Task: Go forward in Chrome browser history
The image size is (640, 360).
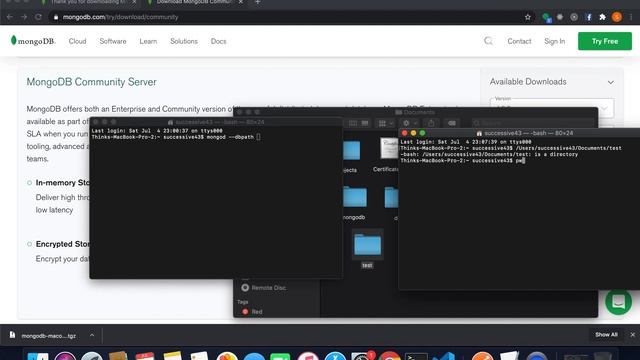Action: point(24,17)
